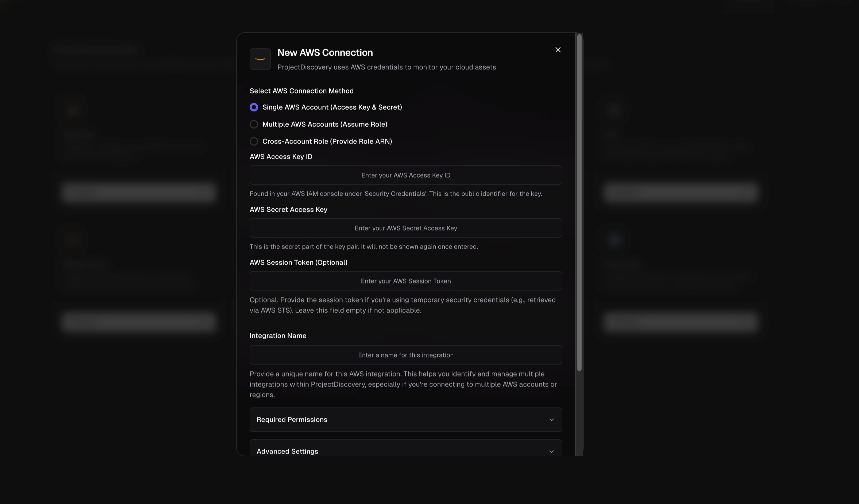Collapse the Required Permissions panel
This screenshot has width=859, height=504.
point(405,420)
